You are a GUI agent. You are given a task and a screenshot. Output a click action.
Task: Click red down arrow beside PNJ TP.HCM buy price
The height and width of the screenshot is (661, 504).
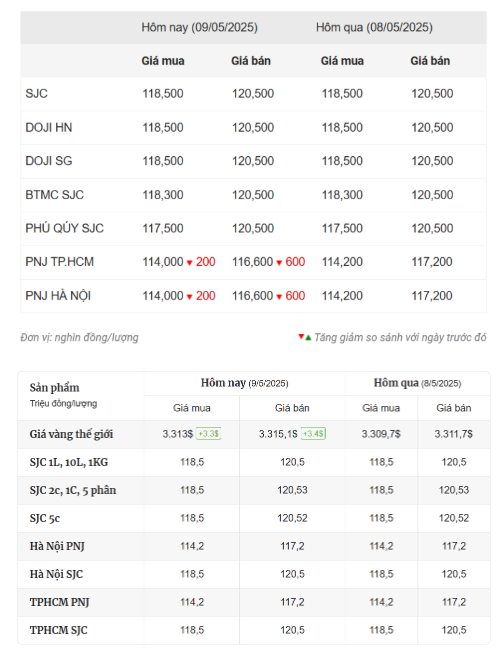tap(189, 263)
